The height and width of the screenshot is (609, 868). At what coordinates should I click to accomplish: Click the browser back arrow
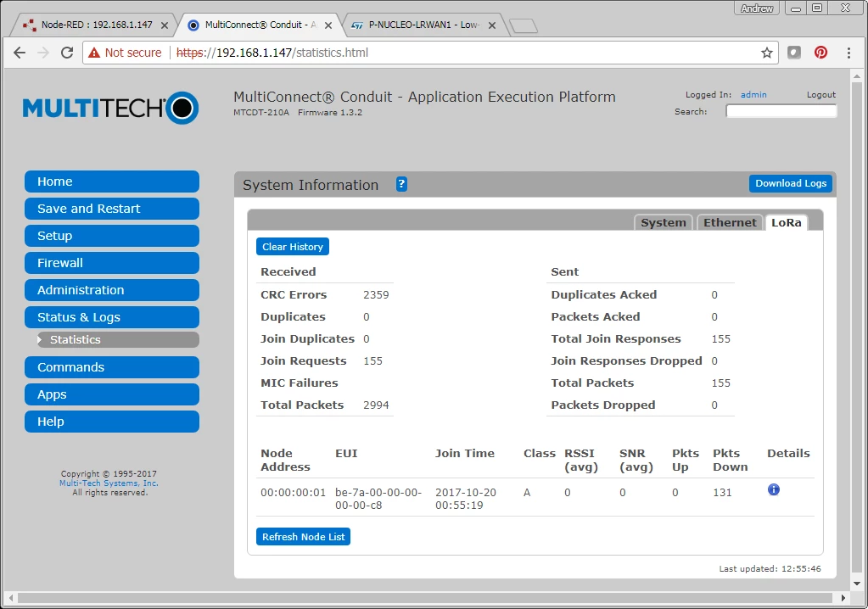coord(20,53)
